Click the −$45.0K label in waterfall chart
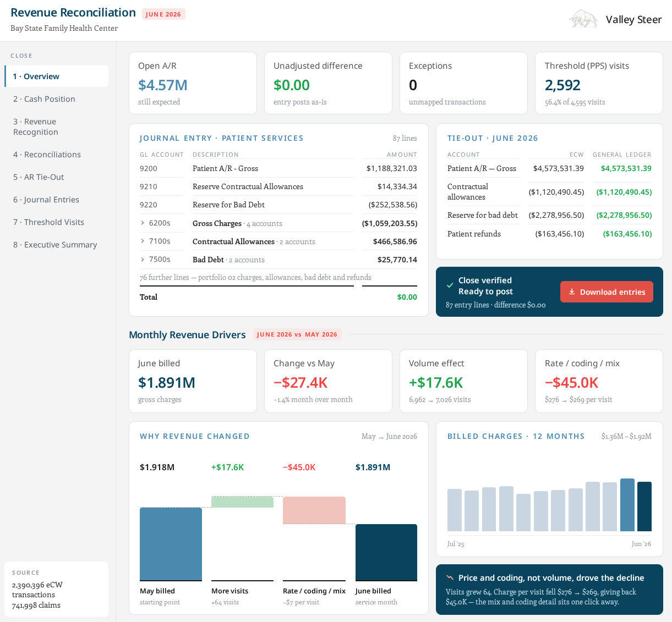The image size is (672, 622). [299, 467]
